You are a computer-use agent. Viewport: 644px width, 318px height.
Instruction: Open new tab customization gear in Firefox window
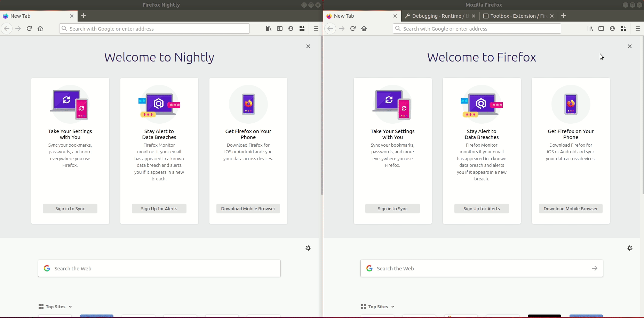coord(630,248)
